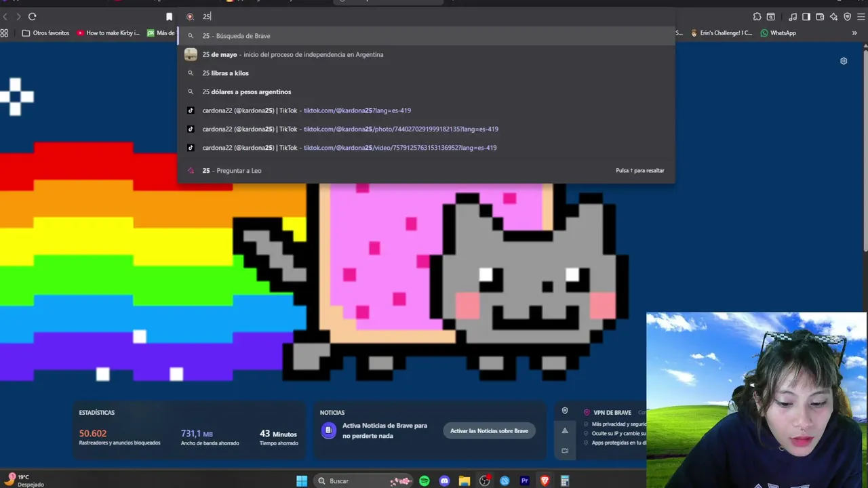868x488 pixels.
Task: Toggle the sidebar panel icon
Action: [806, 16]
